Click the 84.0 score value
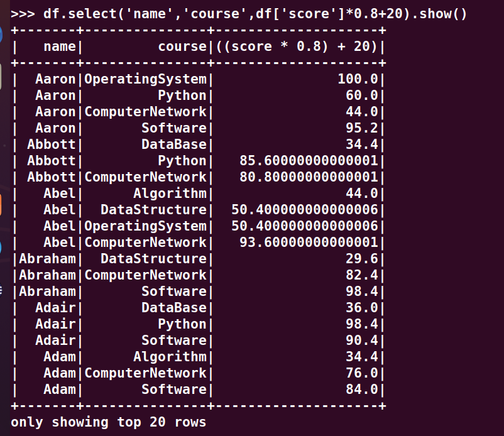The width and height of the screenshot is (504, 436). (362, 390)
